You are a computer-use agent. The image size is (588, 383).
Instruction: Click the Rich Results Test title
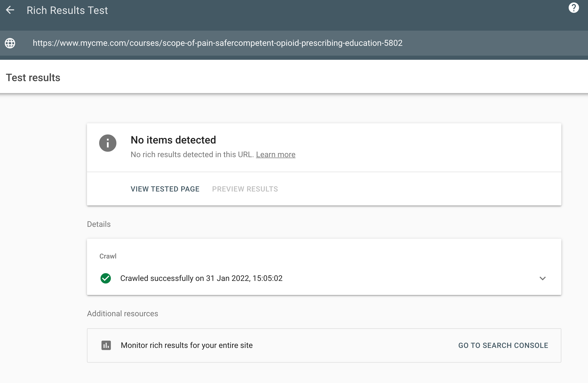pos(67,10)
